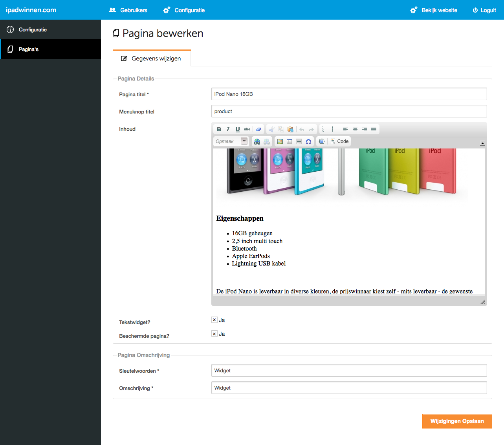Image resolution: width=504 pixels, height=445 pixels.
Task: Open Configuratie menu in top bar
Action: pos(184,10)
